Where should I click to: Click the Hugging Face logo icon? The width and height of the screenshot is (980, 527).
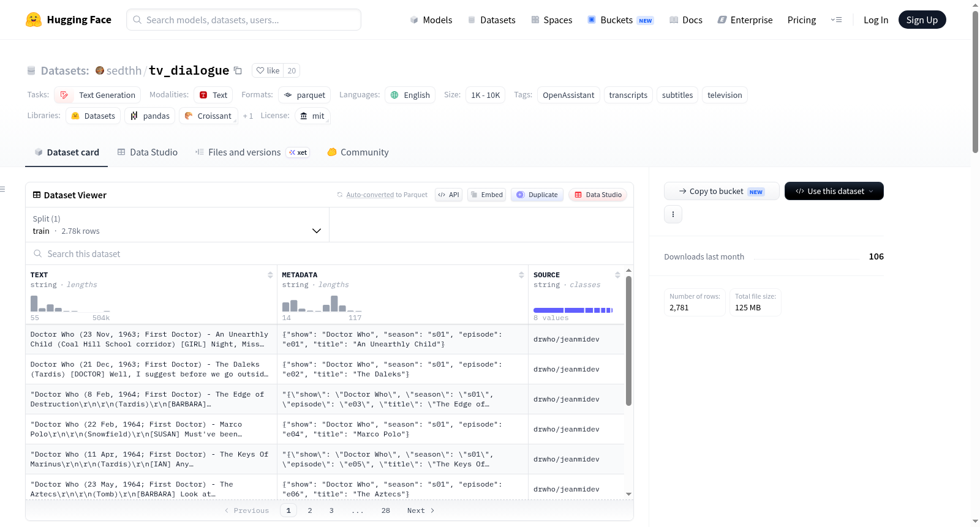click(34, 20)
